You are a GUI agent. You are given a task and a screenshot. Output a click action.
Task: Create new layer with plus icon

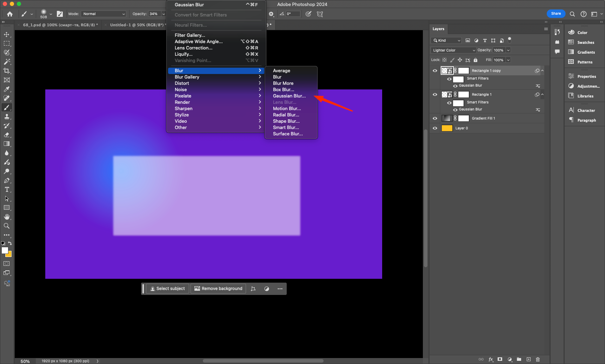click(x=528, y=359)
